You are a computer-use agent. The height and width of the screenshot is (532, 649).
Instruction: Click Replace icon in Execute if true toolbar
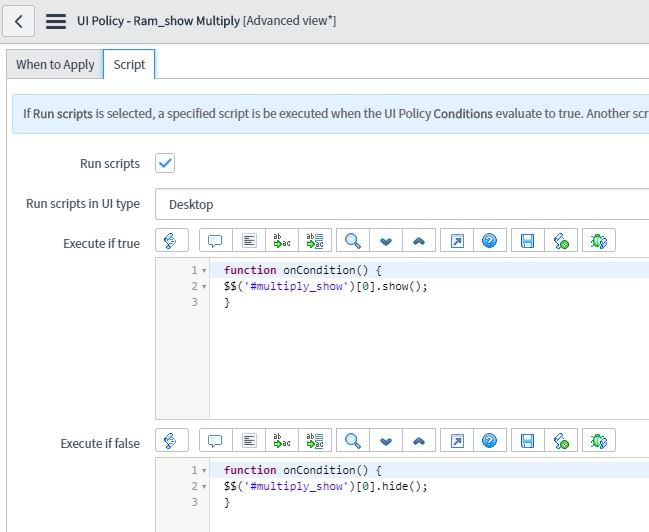point(282,241)
